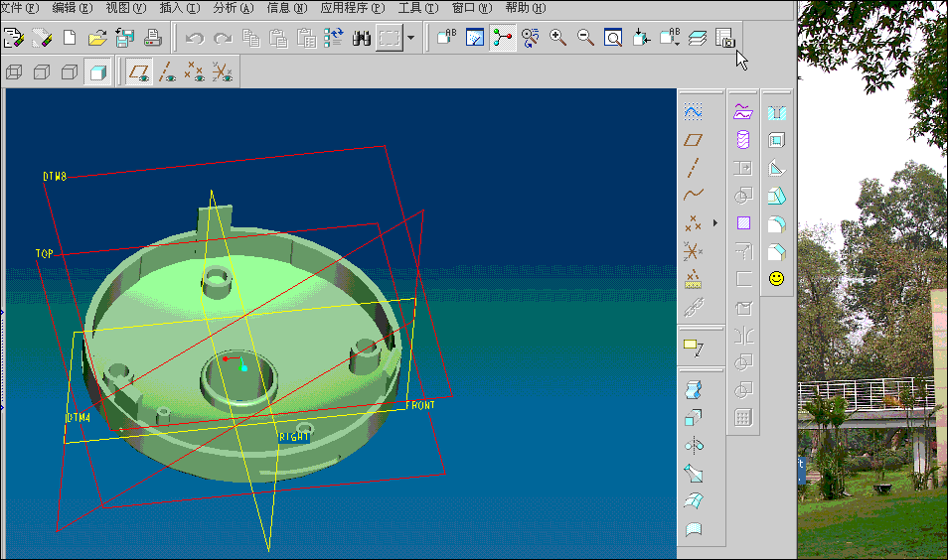Image resolution: width=948 pixels, height=560 pixels.
Task: Open the 信息(N) menu
Action: 287,8
